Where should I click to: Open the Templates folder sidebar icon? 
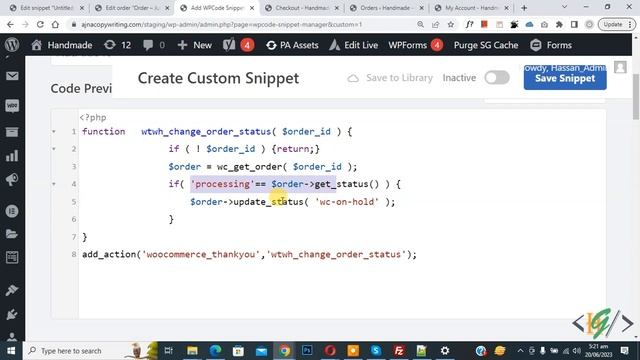(x=12, y=234)
